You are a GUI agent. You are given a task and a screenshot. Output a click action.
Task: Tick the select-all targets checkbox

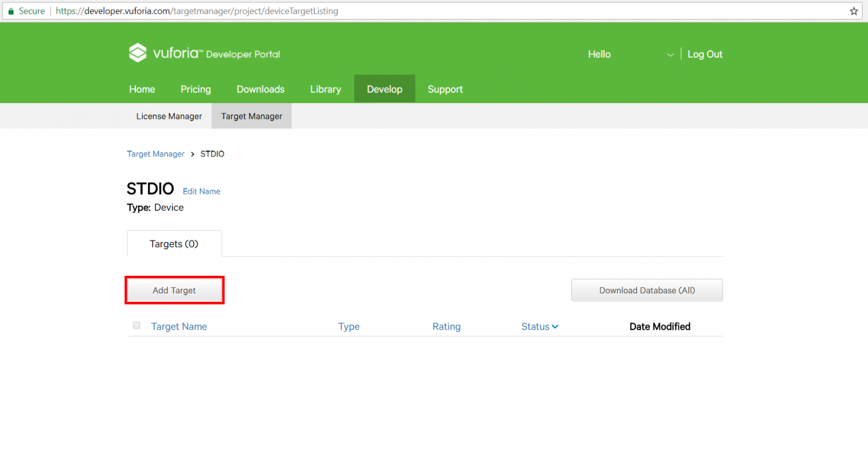(x=137, y=326)
